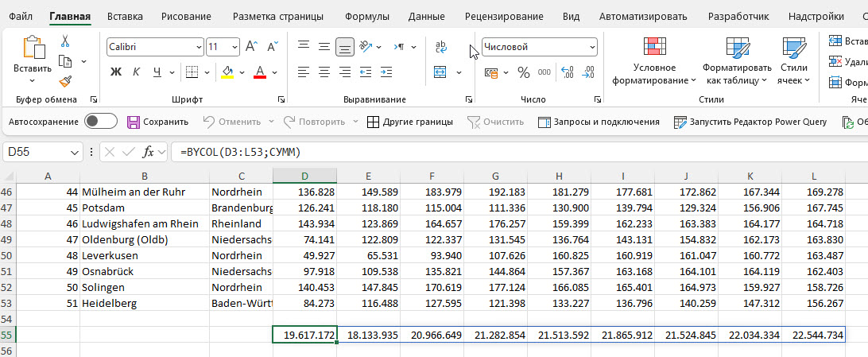The width and height of the screenshot is (868, 357).
Task: Open the Числовой number format dropdown
Action: tap(592, 47)
